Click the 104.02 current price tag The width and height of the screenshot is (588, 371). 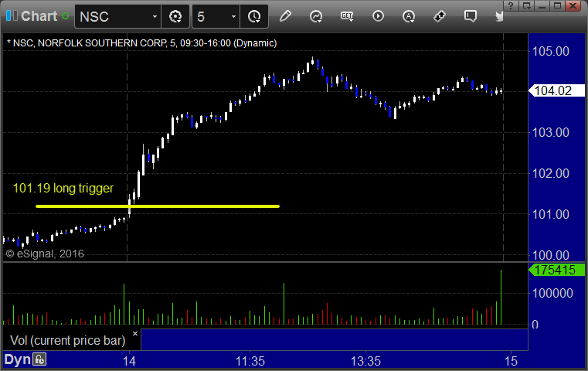556,90
